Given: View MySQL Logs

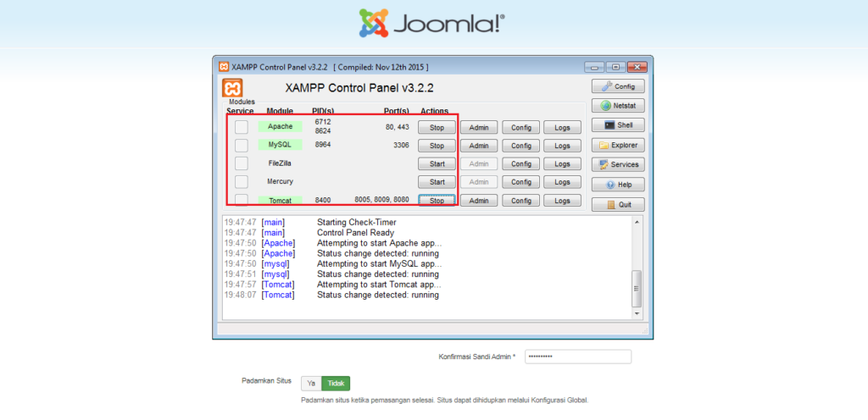Looking at the screenshot, I should (563, 146).
